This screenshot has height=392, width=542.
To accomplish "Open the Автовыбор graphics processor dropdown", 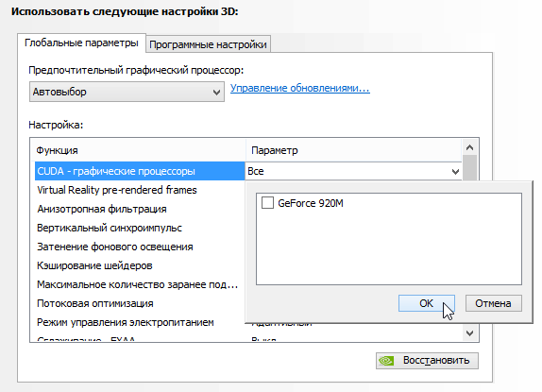I will tap(127, 92).
